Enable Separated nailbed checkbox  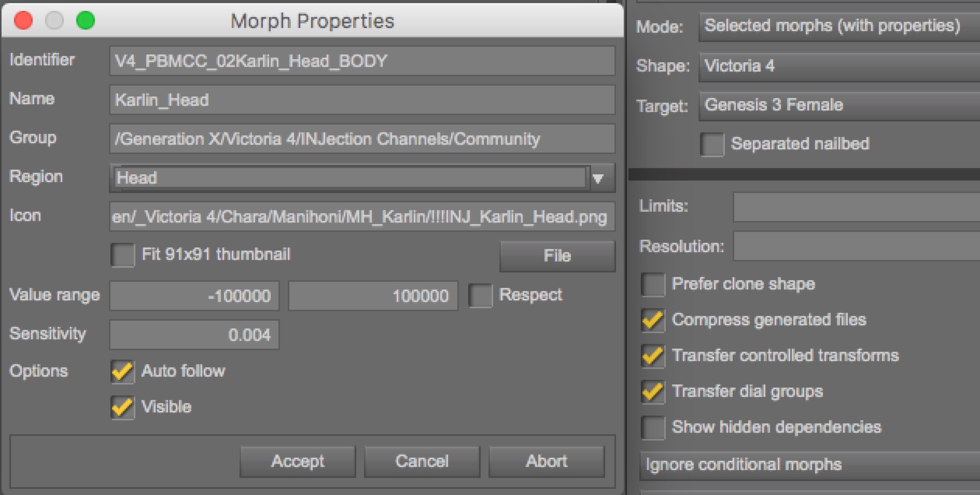click(x=712, y=144)
